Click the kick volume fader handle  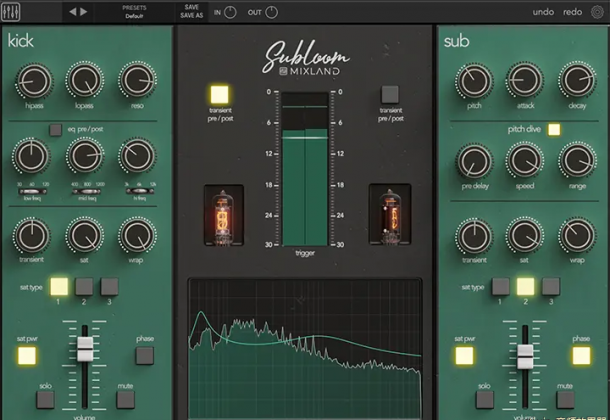click(85, 349)
